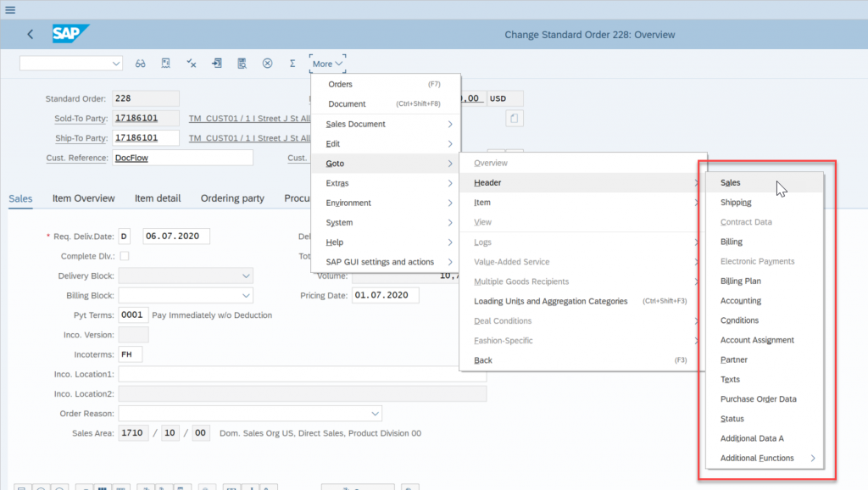Select the Goto menu entry
868x490 pixels.
tap(386, 164)
